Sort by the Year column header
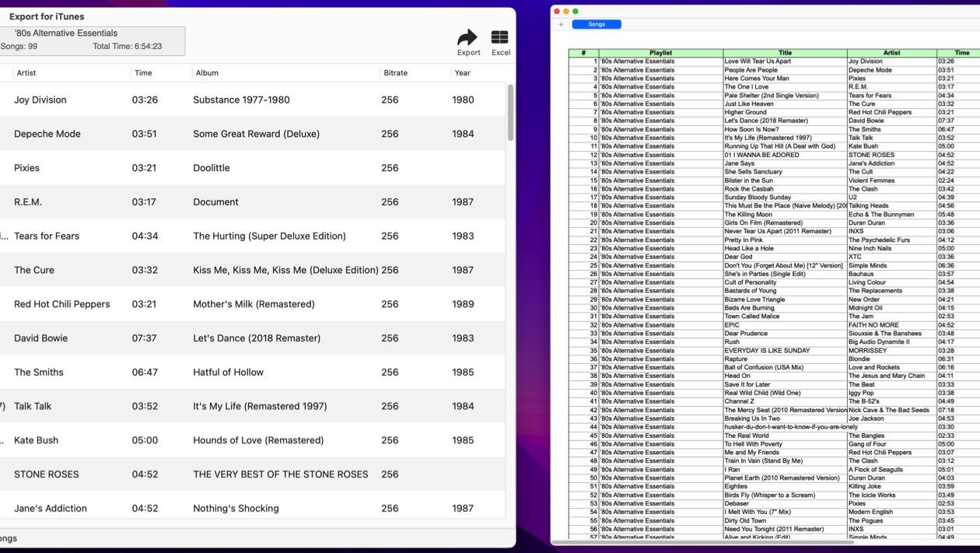The width and height of the screenshot is (980, 553). click(x=462, y=73)
